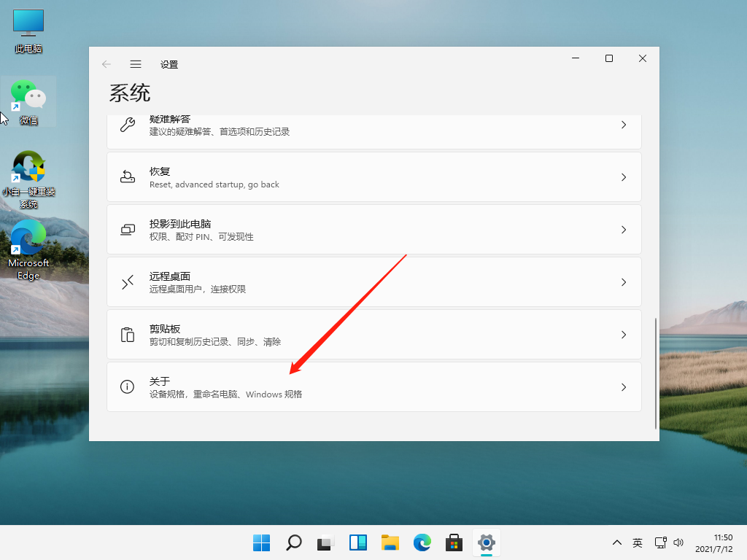The image size is (747, 560).
Task: Click the back arrow in Settings
Action: click(107, 64)
